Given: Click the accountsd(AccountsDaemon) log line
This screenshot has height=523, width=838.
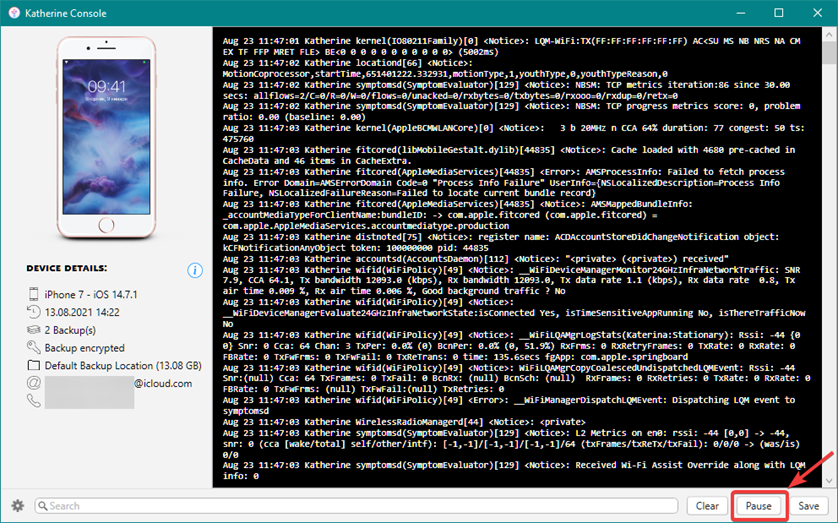Looking at the screenshot, I should pos(476,259).
